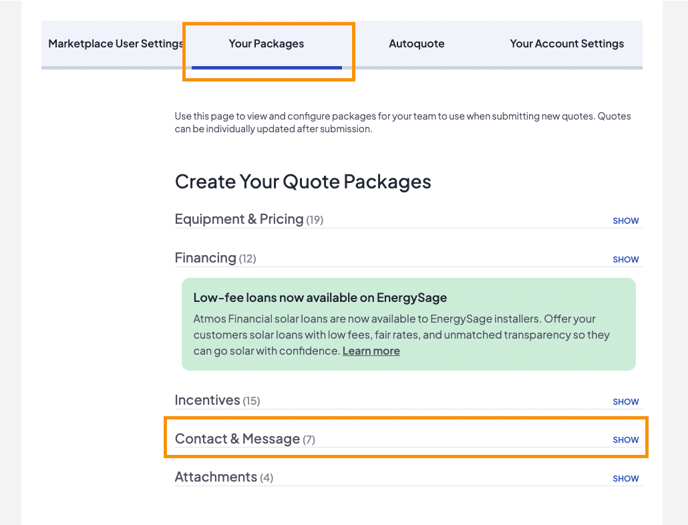Select the Your Packages tab

(266, 44)
